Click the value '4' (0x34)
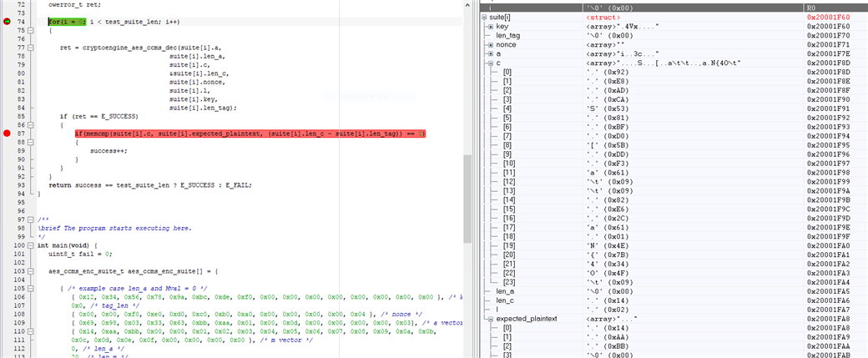868x358 pixels. [x=607, y=264]
